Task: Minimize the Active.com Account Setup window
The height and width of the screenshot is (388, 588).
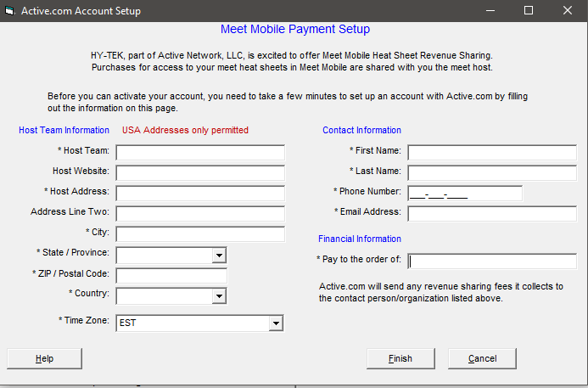Action: (x=490, y=10)
